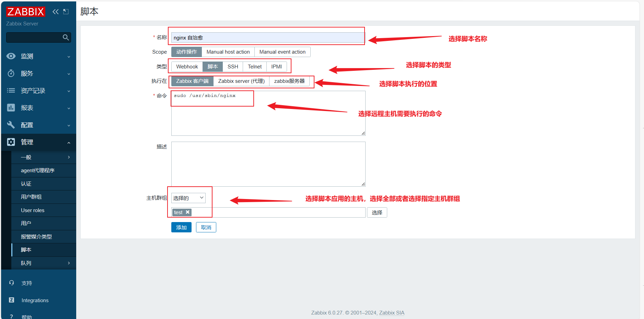Image resolution: width=644 pixels, height=319 pixels.
Task: Click the question mark help icon
Action: [x=11, y=316]
